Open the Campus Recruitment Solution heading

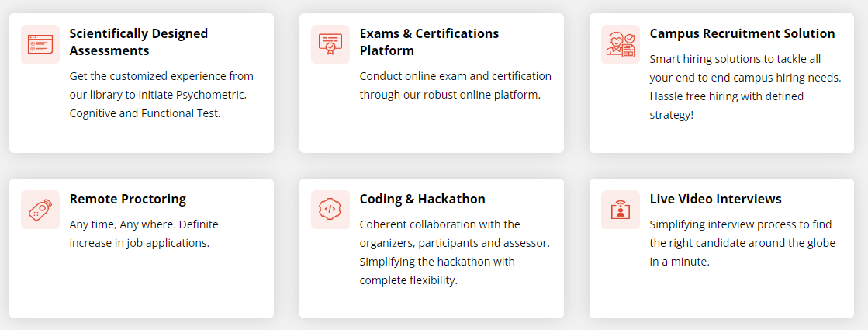[x=742, y=33]
